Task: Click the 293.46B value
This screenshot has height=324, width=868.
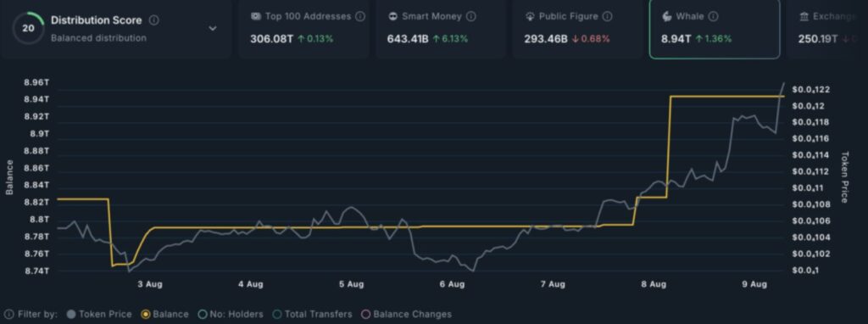Action: [x=546, y=39]
